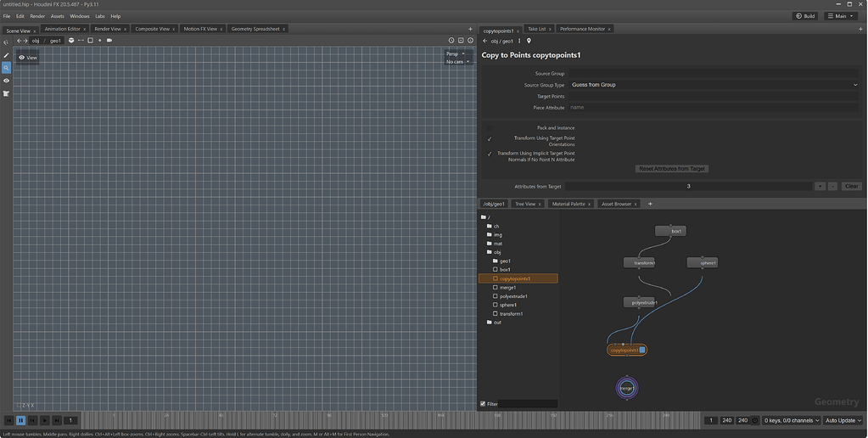Click the Piece Attribute input field
Screen dimensions: 868x438
pos(714,108)
